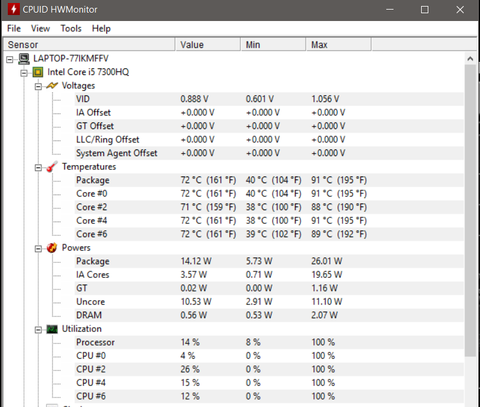
Task: Click the 26.01 W max Package power
Action: pyautogui.click(x=327, y=261)
